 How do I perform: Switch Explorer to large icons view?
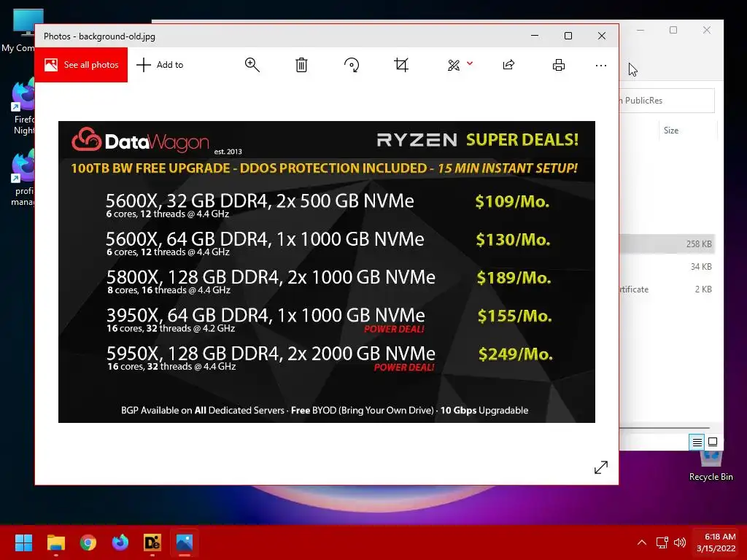click(x=713, y=442)
